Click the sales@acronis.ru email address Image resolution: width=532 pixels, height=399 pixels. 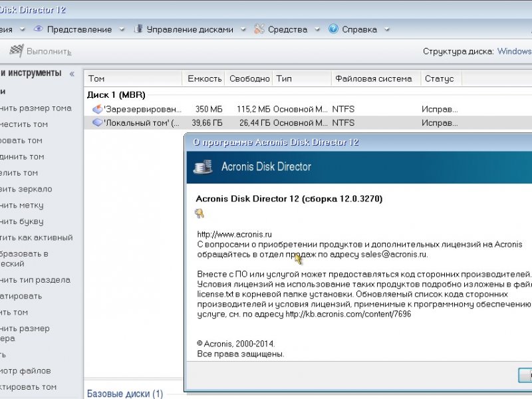(x=394, y=255)
